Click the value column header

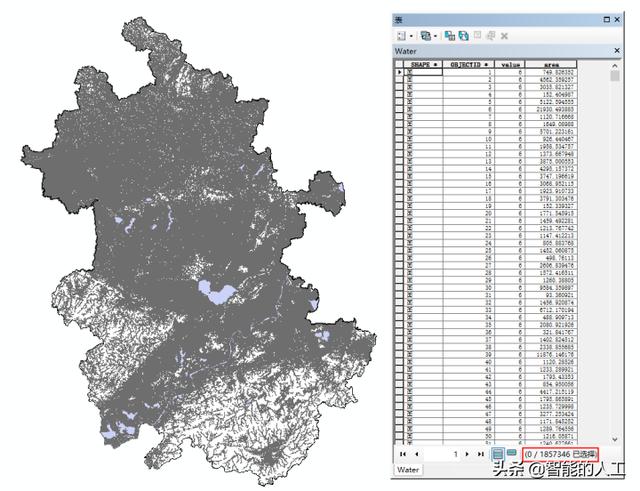coord(512,63)
